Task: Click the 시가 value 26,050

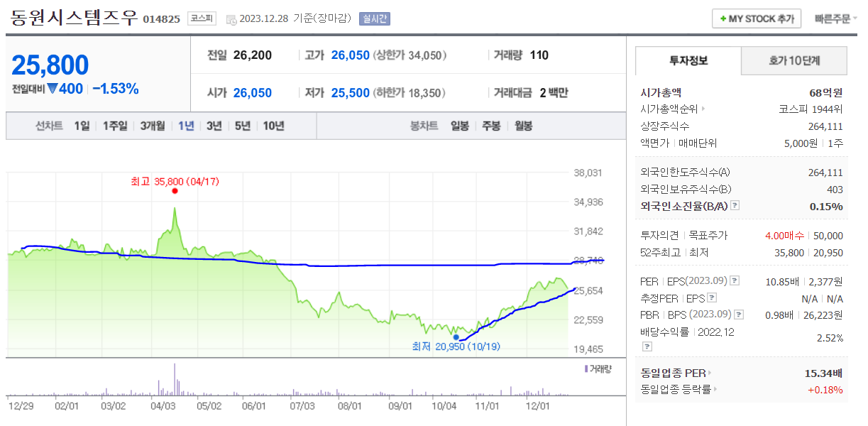Action: 252,93
